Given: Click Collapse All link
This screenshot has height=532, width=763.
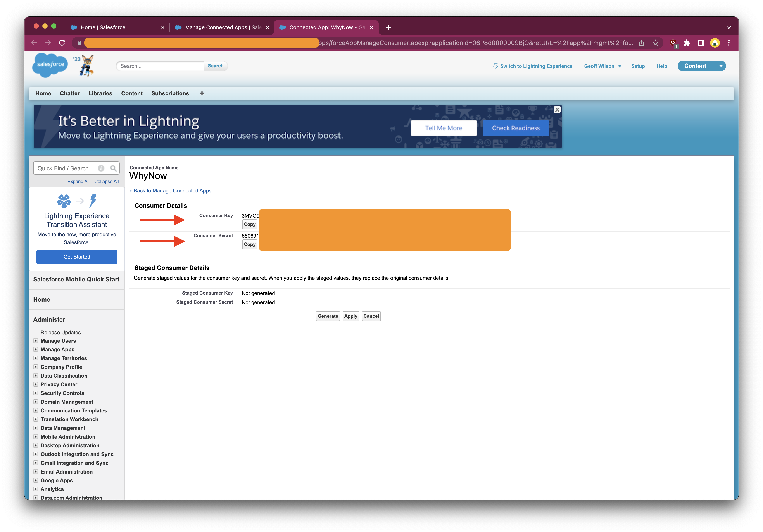Looking at the screenshot, I should coord(106,182).
